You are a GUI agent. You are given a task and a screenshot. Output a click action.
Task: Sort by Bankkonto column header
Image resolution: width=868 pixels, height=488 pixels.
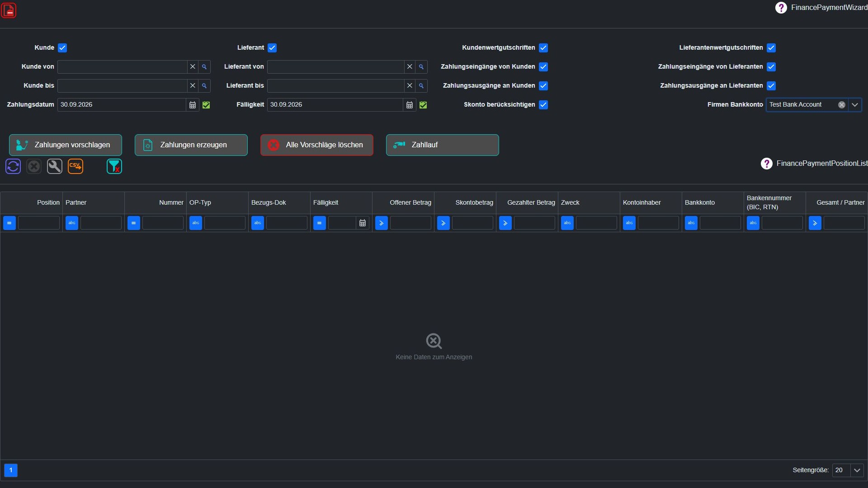712,203
